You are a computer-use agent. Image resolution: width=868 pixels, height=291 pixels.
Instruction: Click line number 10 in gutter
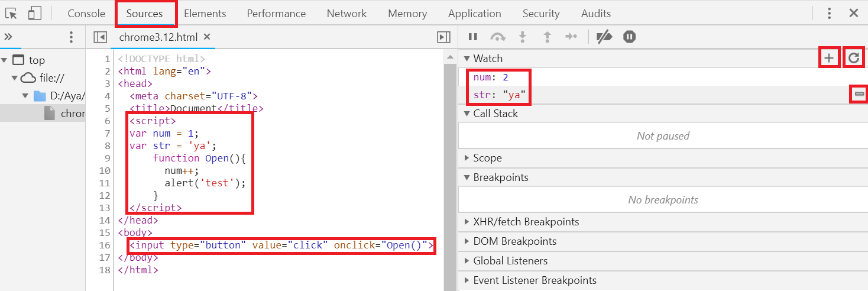tap(105, 170)
